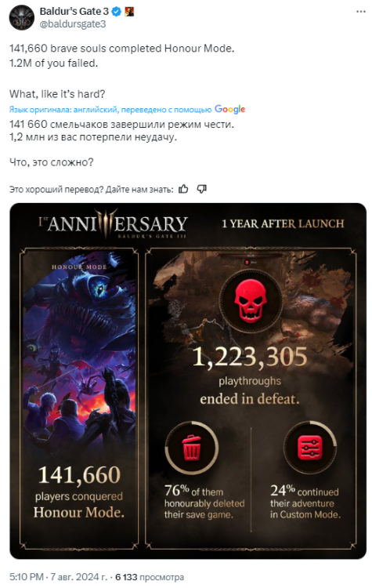Open the Baldur's Gate 3 profile avatar
Viewport: 372px width, 588px height.
coord(22,17)
